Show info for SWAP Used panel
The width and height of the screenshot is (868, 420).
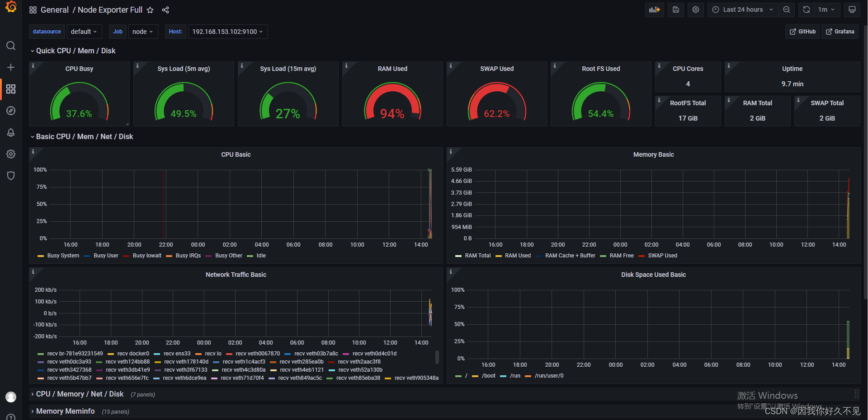tap(450, 66)
